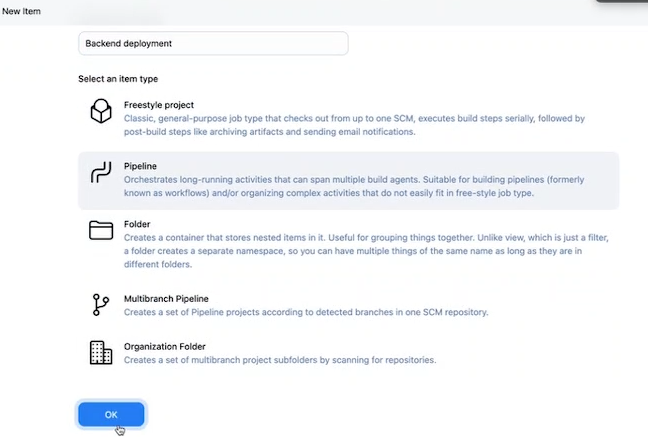The width and height of the screenshot is (648, 437).
Task: Choose the Folder icon
Action: point(101,231)
